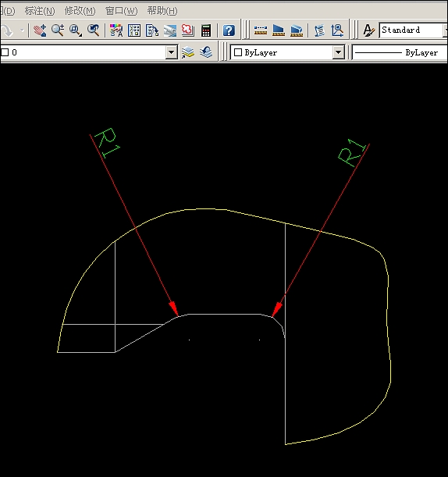Open the 窗口(W) menu
This screenshot has height=477, width=448.
[x=121, y=11]
